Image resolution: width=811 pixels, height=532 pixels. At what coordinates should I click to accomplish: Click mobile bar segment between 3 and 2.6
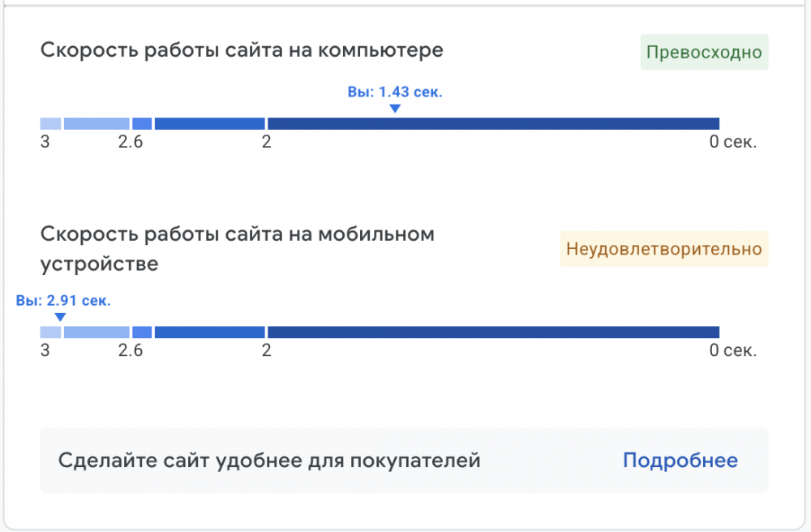[x=97, y=332]
